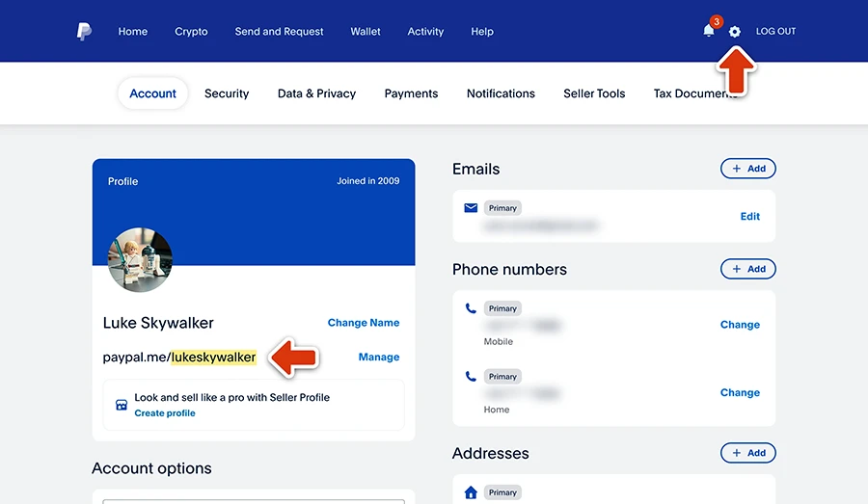Open the notifications bell icon

pos(709,31)
